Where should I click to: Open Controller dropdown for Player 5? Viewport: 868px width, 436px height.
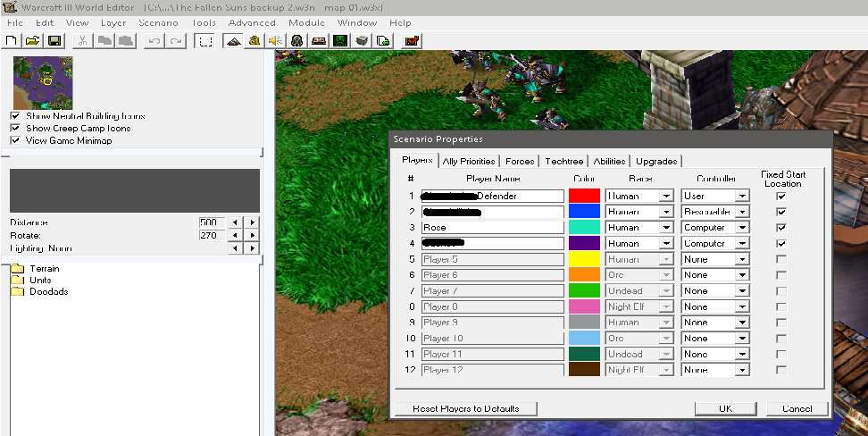(x=742, y=259)
